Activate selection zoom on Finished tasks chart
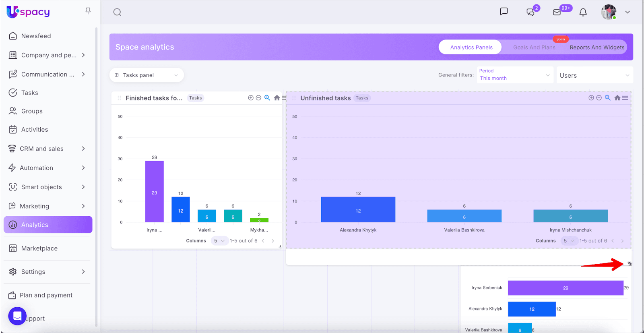The height and width of the screenshot is (333, 644). coord(267,98)
